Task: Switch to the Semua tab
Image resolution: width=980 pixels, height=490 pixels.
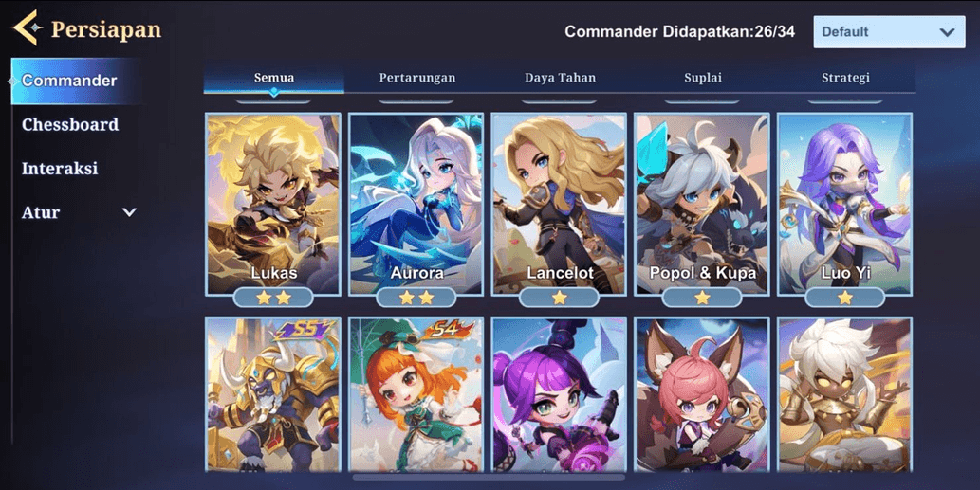Action: 274,78
